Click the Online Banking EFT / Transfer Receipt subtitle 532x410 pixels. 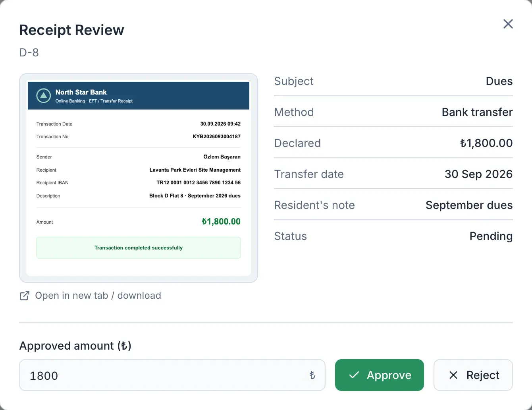click(x=94, y=101)
